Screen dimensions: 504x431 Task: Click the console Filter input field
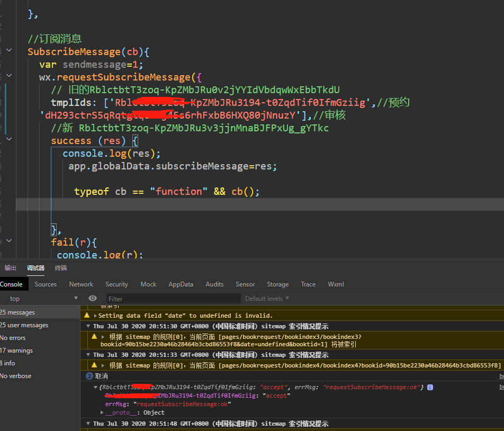click(174, 299)
